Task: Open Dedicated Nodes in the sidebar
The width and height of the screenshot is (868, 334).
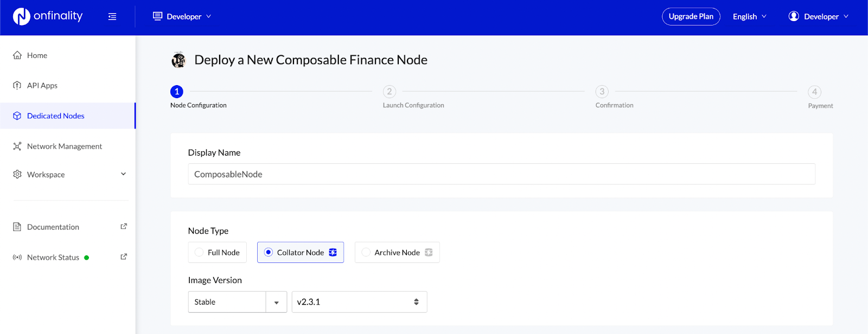Action: pos(68,116)
